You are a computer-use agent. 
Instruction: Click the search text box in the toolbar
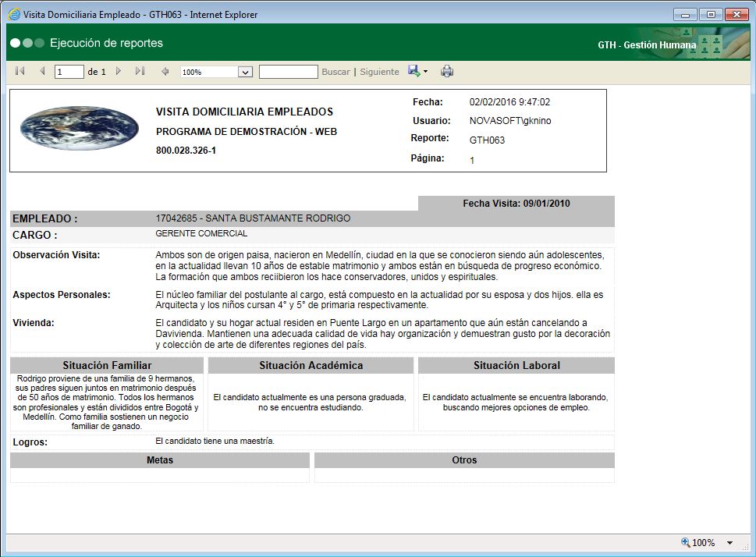tap(289, 71)
